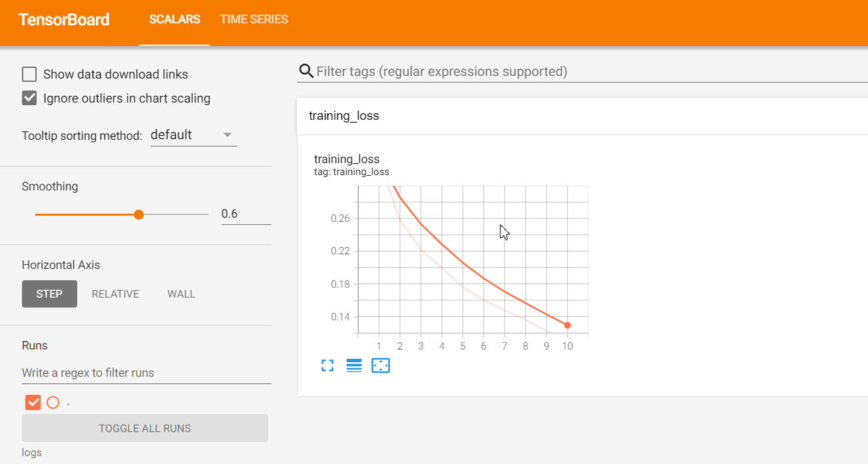This screenshot has width=868, height=464.
Task: Uncheck Ignore outliers in chart scaling
Action: click(x=29, y=99)
